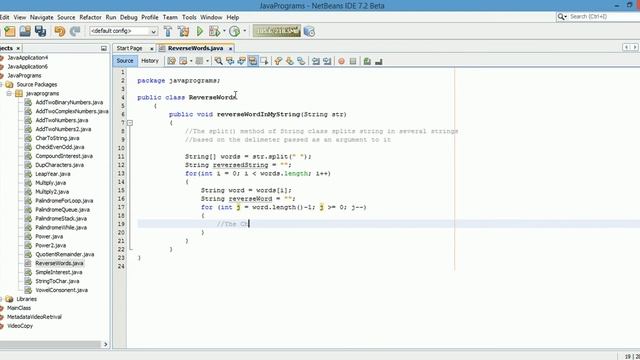Click the Redo arrow icon

click(x=75, y=31)
